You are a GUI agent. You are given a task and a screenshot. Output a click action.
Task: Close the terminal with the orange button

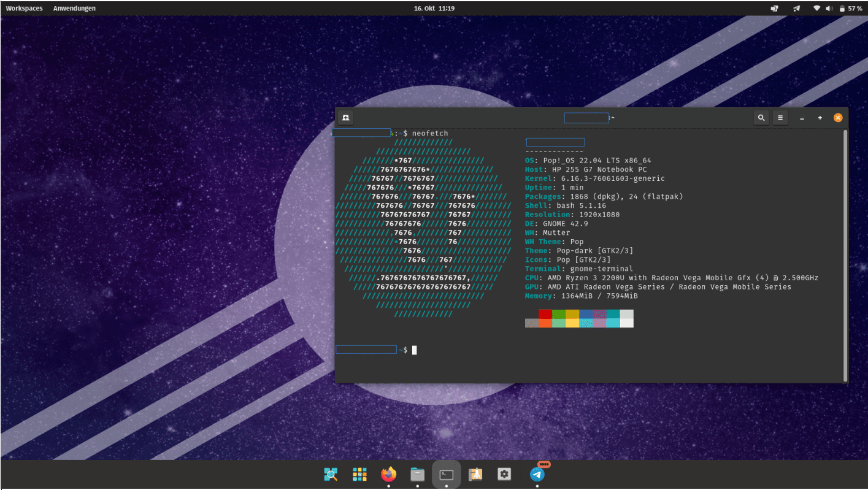[838, 118]
